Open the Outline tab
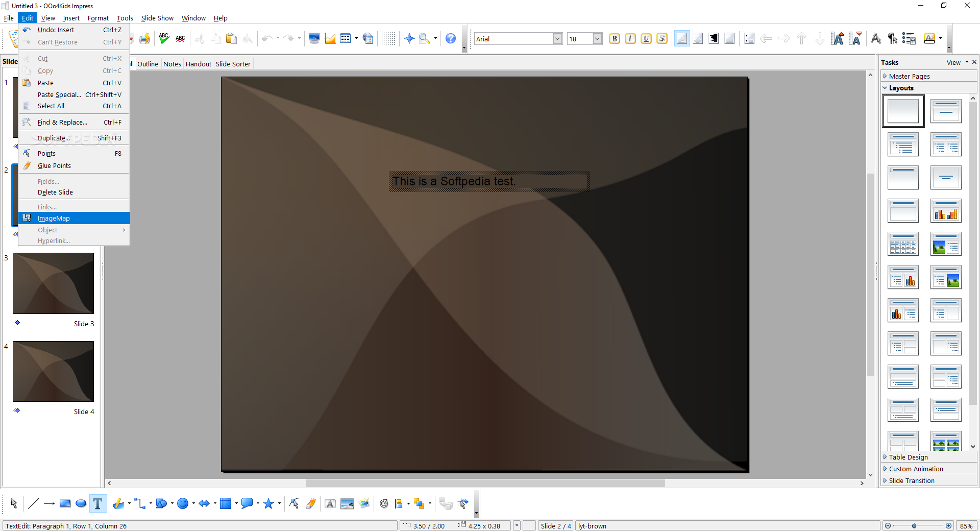 point(148,64)
